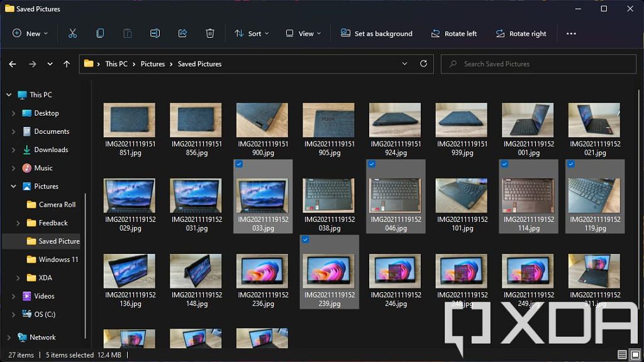Switch to details view from the status bar
Viewport: 644px width, 362px height.
(x=622, y=354)
